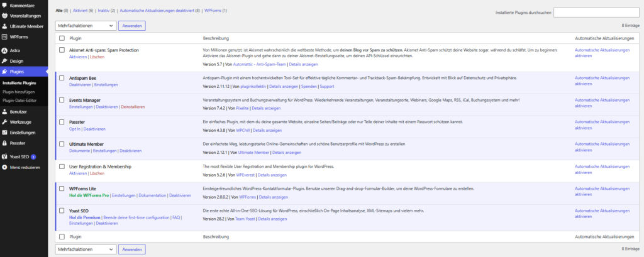This screenshot has width=644, height=257.
Task: Filter by Inaktiv plugins
Action: [x=104, y=10]
